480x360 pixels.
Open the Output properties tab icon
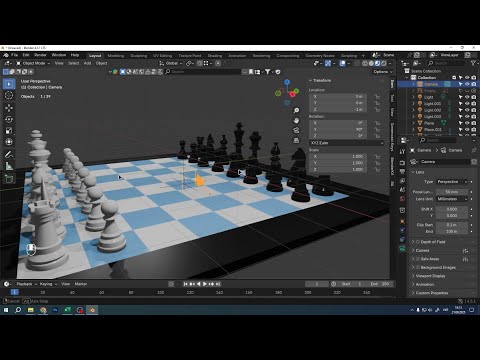402,171
